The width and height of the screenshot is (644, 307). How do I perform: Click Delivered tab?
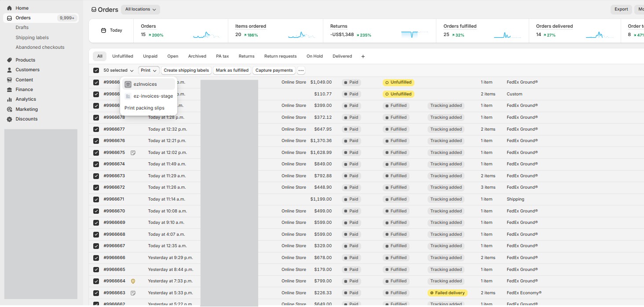click(x=342, y=56)
